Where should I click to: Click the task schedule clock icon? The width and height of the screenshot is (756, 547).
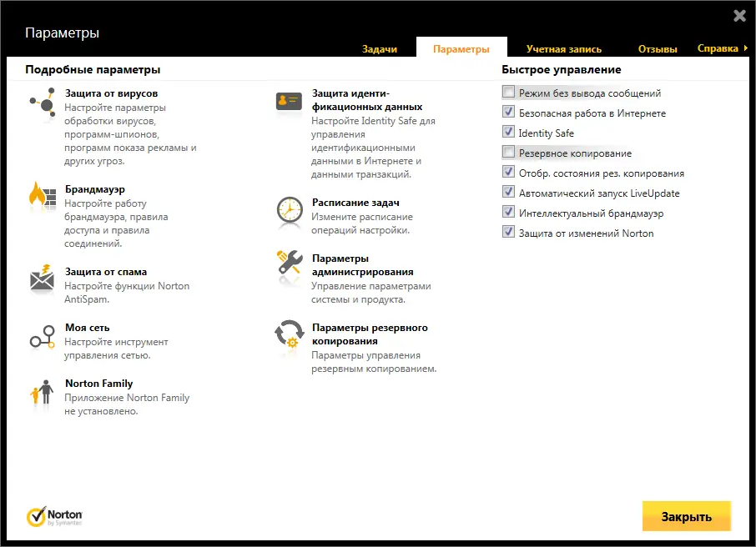290,210
